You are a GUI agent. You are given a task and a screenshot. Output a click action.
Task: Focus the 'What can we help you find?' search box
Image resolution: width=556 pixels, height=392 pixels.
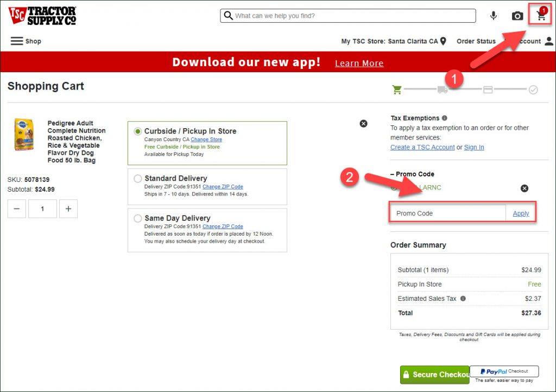[348, 16]
